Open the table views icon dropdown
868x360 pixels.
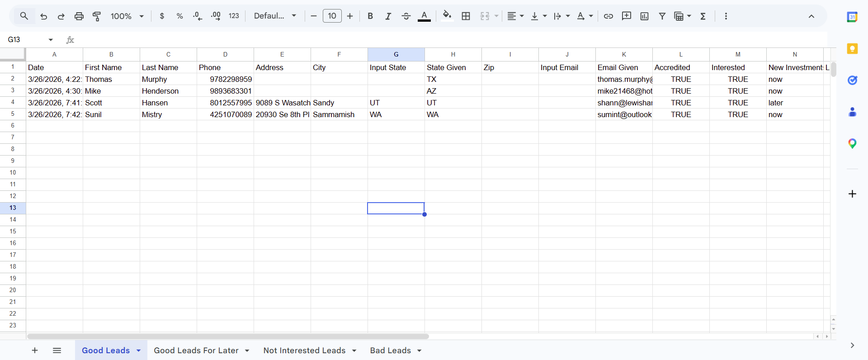[683, 16]
